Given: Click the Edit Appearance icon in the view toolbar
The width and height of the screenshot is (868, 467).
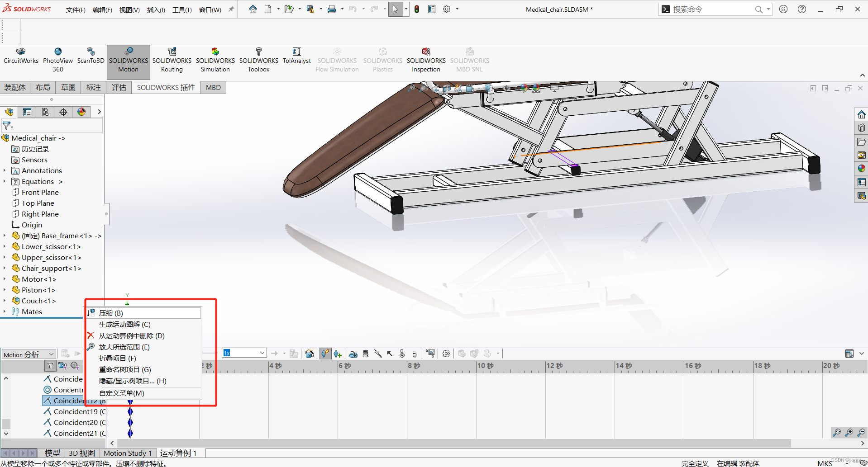Looking at the screenshot, I should pos(524,88).
